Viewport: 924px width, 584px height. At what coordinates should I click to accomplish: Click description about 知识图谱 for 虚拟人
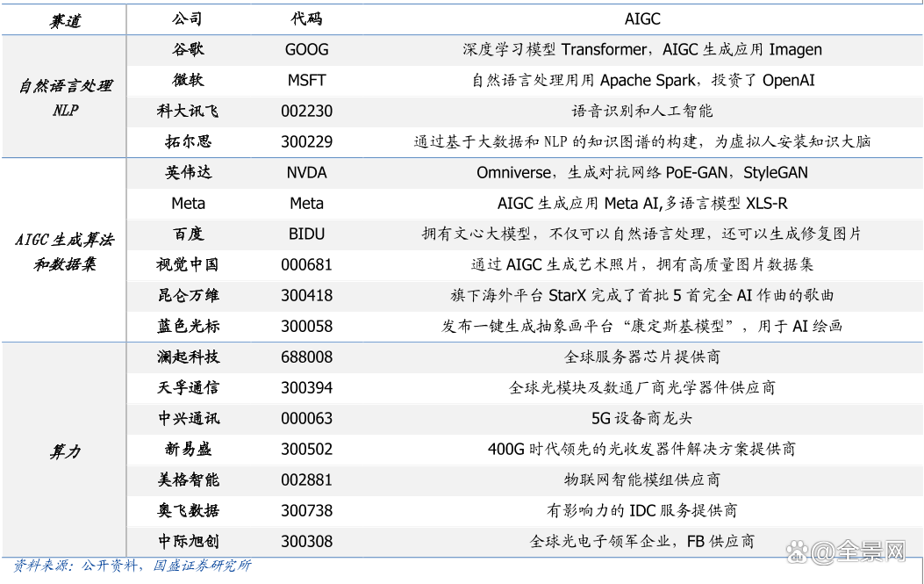642,141
